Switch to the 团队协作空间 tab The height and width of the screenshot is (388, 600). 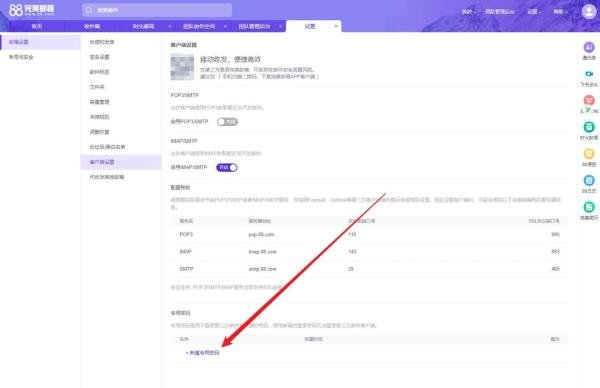click(199, 26)
